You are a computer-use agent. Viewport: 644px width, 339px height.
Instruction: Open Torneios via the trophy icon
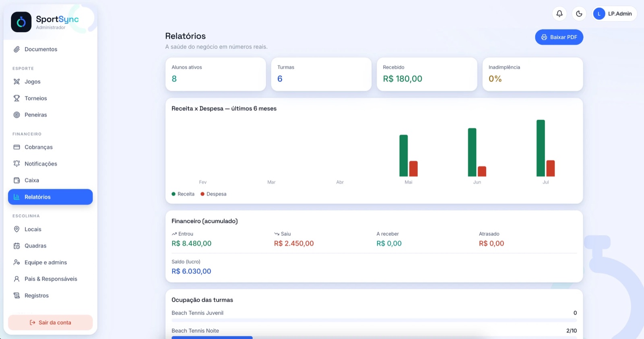tap(17, 98)
